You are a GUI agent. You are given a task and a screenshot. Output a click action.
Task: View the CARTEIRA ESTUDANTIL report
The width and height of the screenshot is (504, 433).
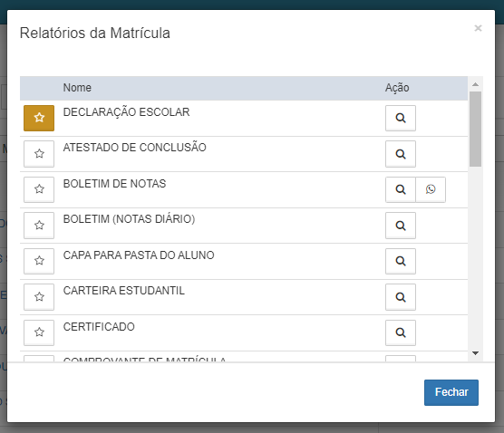[x=401, y=297]
